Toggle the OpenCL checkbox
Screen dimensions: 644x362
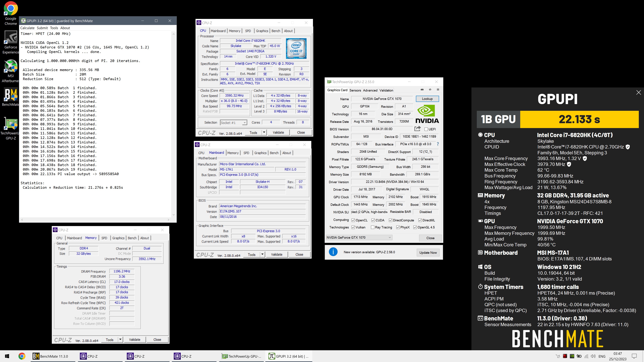click(x=353, y=220)
